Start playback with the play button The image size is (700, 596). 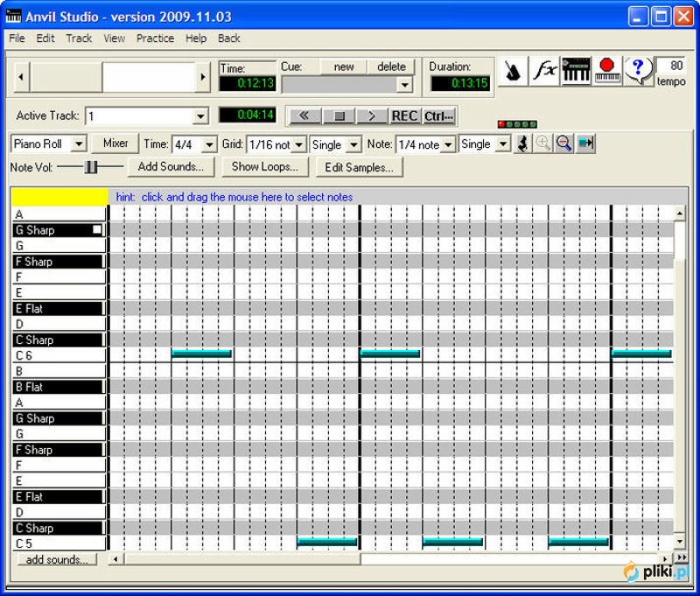(x=372, y=116)
